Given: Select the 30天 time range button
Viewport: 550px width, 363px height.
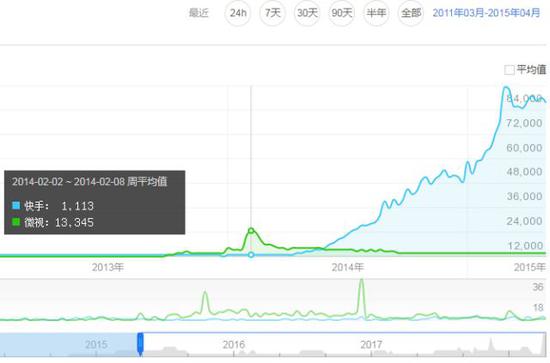Looking at the screenshot, I should coord(307,13).
